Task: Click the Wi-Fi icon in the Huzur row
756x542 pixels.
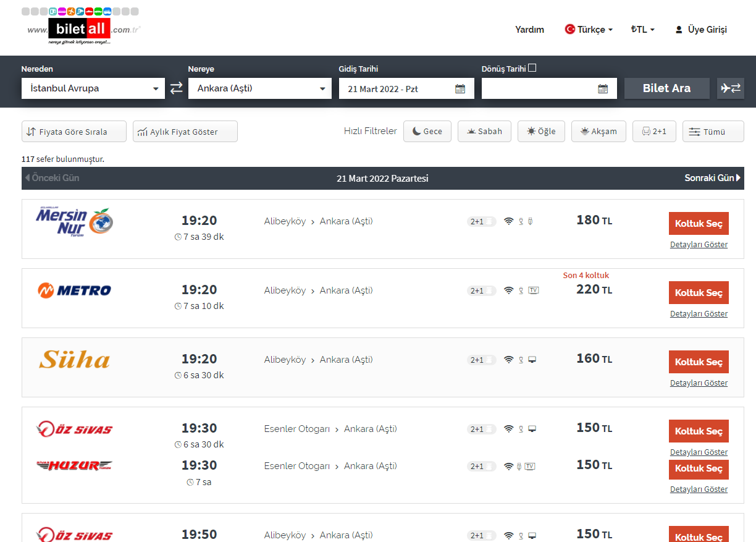Action: click(508, 466)
